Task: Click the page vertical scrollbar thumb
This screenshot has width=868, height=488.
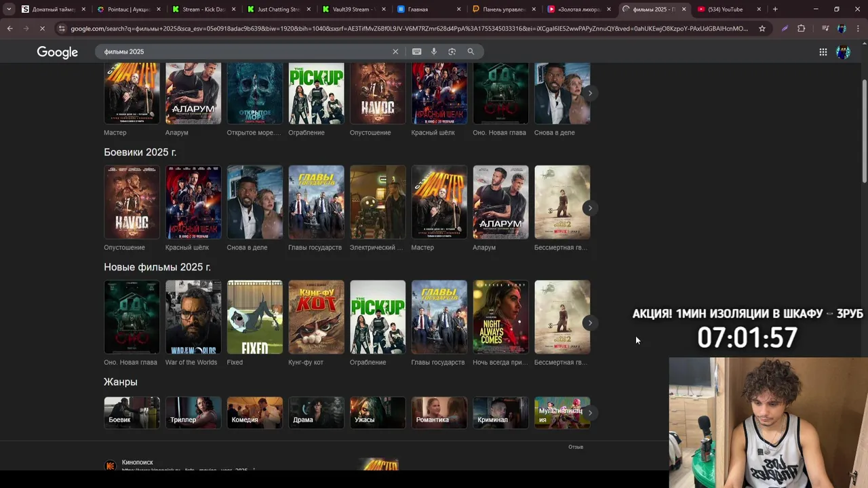Action: tap(864, 130)
